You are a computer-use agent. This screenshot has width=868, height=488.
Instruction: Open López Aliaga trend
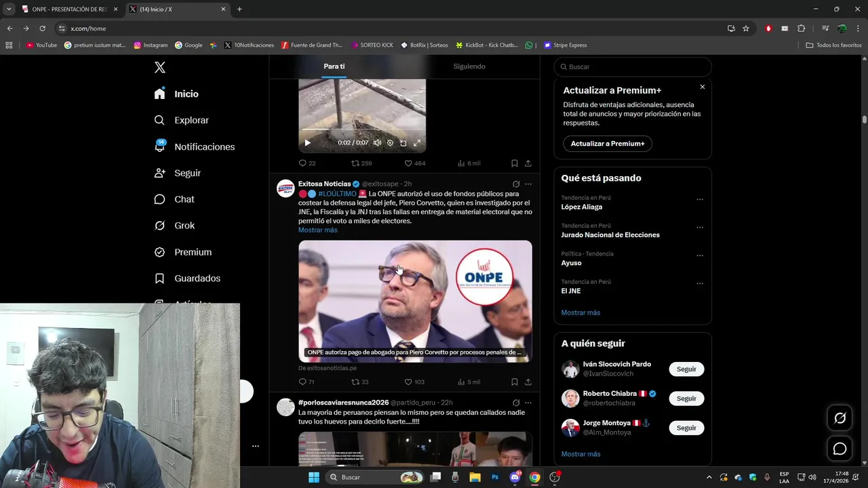pos(581,207)
